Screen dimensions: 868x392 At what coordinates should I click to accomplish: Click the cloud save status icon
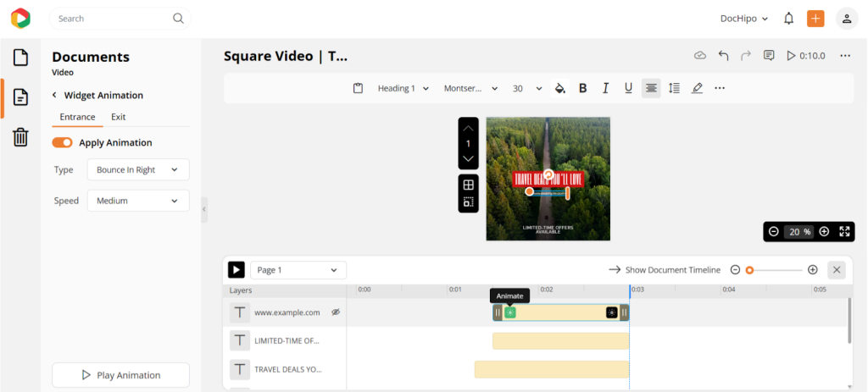click(x=700, y=55)
